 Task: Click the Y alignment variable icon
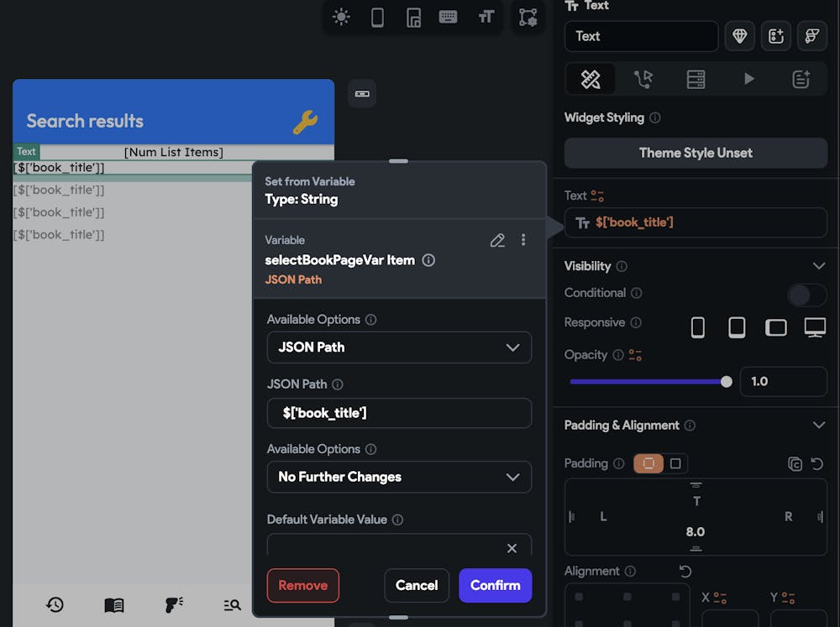pyautogui.click(x=788, y=598)
